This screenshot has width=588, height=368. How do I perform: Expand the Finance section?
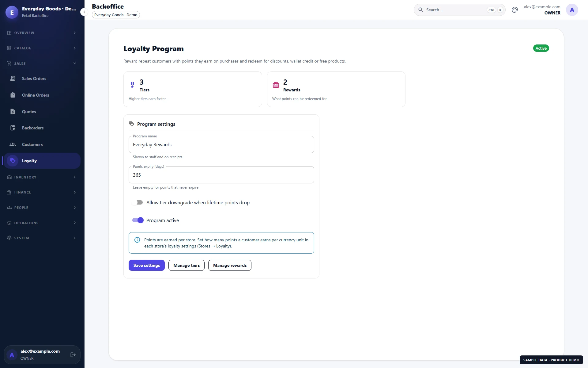pos(42,192)
